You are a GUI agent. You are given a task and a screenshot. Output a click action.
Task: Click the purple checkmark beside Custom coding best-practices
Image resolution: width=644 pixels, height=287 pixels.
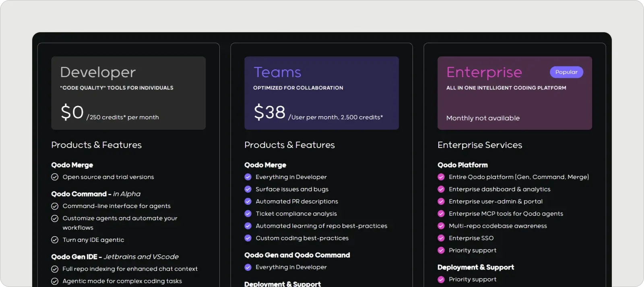pyautogui.click(x=248, y=238)
